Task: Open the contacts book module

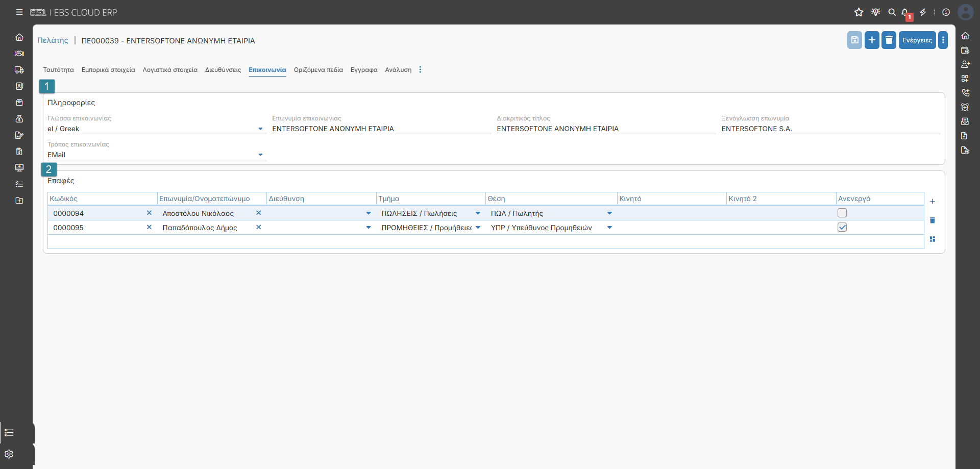Action: coord(19,86)
